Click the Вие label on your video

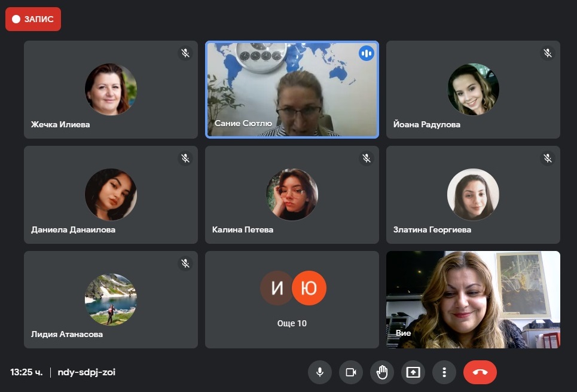pyautogui.click(x=404, y=333)
